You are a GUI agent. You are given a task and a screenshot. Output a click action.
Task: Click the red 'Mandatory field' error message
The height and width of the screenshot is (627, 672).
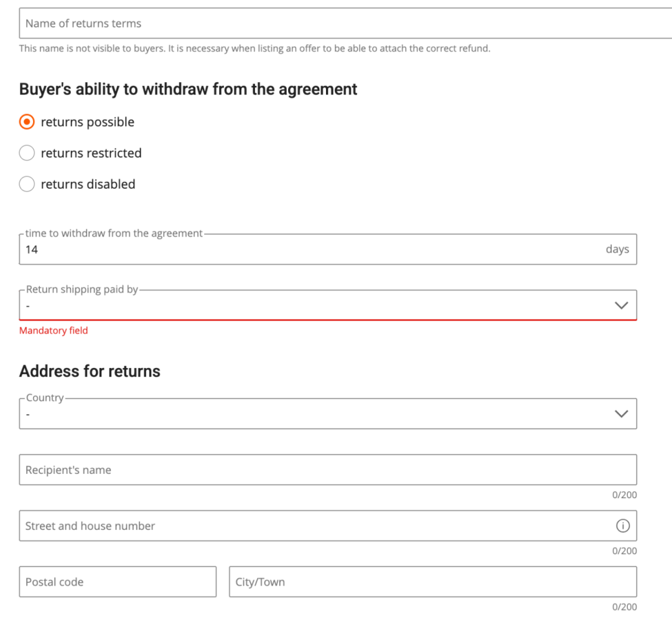pyautogui.click(x=54, y=331)
